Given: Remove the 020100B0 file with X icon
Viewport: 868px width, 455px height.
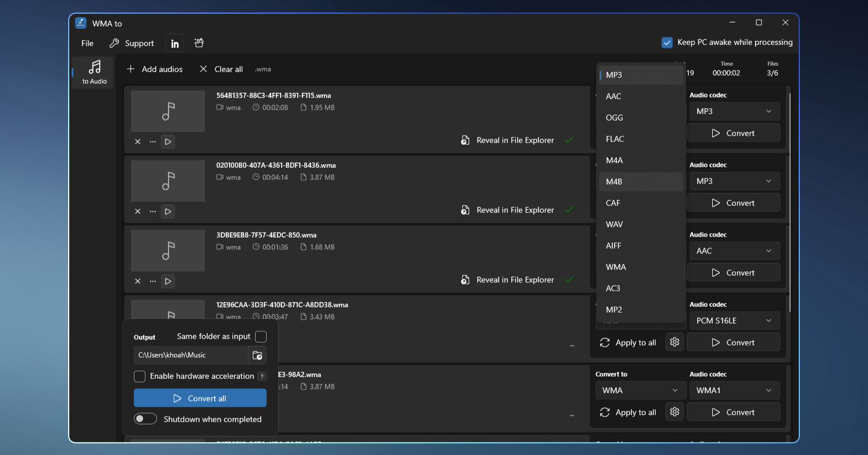Looking at the screenshot, I should coord(138,212).
